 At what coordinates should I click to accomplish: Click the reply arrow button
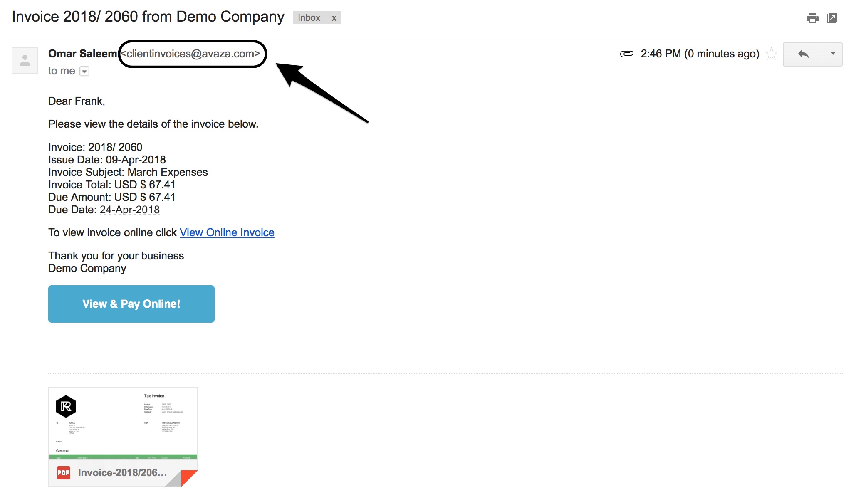click(803, 54)
